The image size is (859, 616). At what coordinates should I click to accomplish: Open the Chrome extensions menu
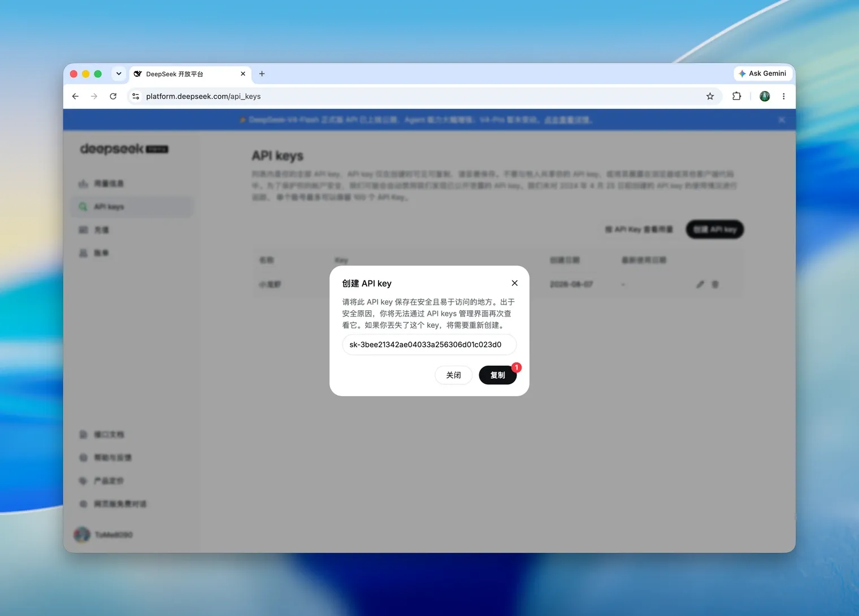[x=736, y=97]
